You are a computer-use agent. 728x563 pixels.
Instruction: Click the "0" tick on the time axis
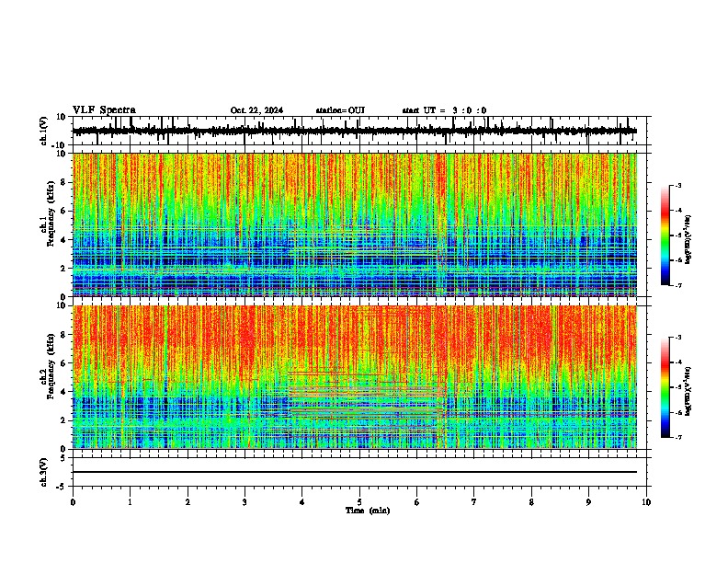(x=73, y=502)
